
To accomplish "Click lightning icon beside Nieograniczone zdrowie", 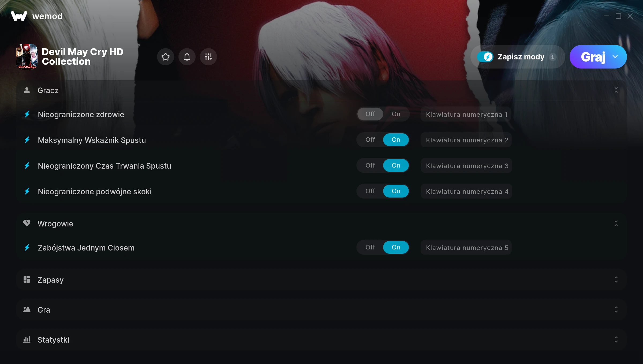I will click(x=27, y=114).
